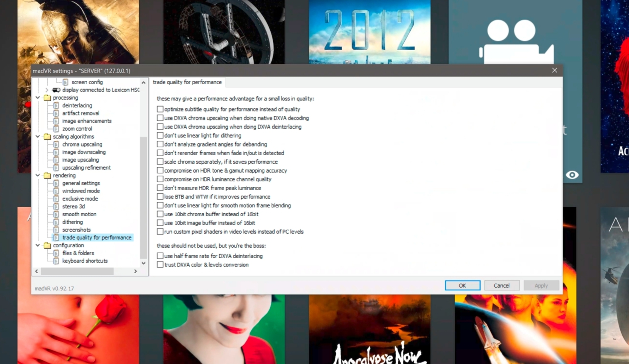Viewport: 629px width, 364px height.
Task: Click the page icon beside chroma upscaling
Action: pos(56,144)
